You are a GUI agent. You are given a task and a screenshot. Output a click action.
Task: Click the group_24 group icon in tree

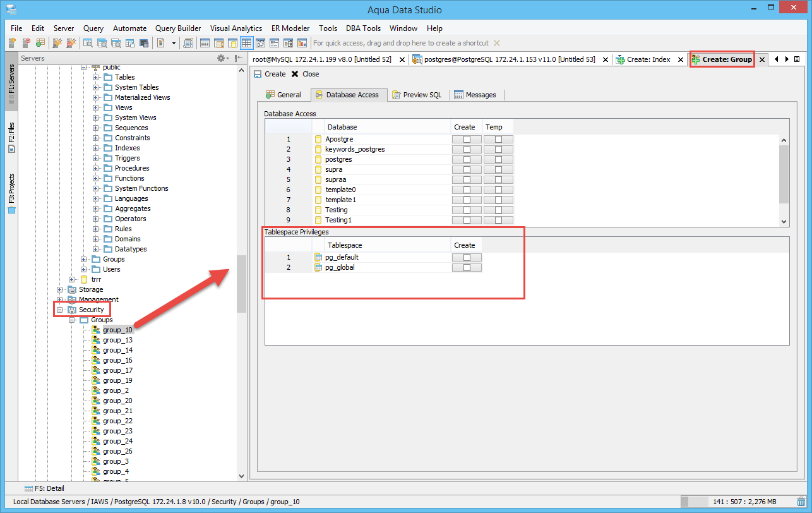96,441
